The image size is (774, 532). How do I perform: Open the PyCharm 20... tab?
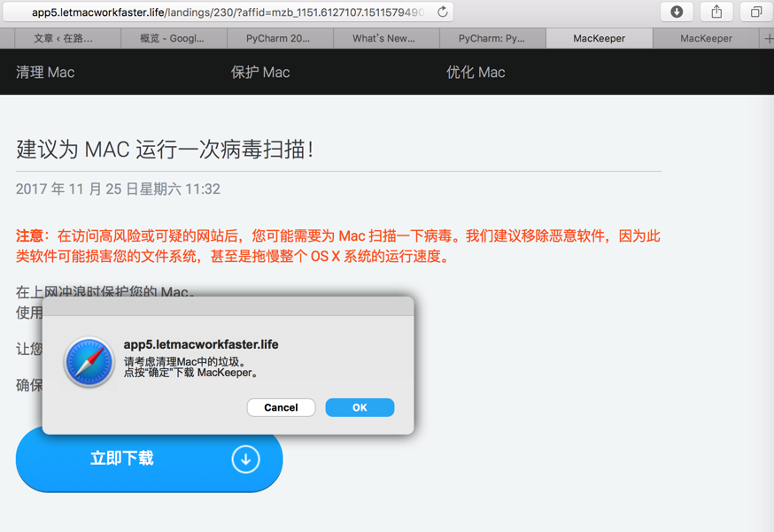click(x=278, y=38)
